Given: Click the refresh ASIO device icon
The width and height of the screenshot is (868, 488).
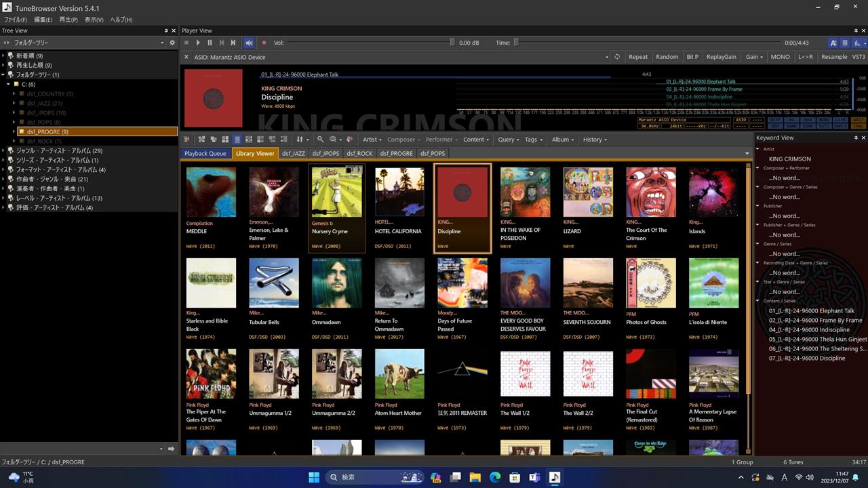Looking at the screenshot, I should pyautogui.click(x=617, y=57).
